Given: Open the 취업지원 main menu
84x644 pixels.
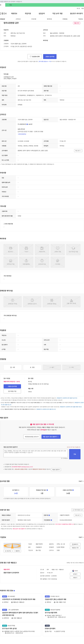Looking at the screenshot, I should coord(28,14).
